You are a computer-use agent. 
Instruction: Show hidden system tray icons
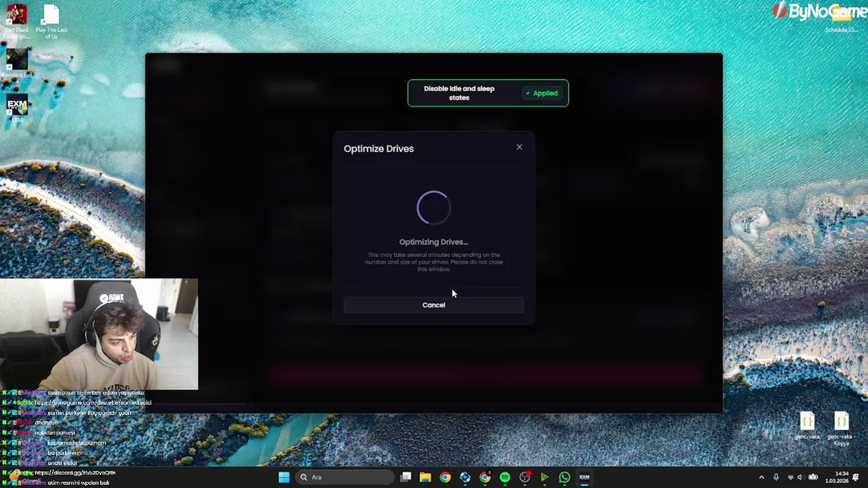tap(762, 477)
